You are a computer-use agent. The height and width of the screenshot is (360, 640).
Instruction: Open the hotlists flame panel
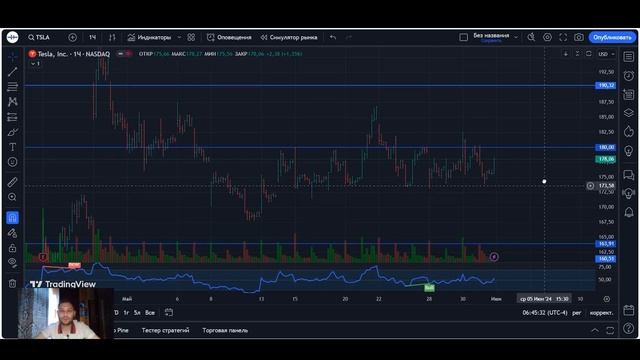coord(629,131)
